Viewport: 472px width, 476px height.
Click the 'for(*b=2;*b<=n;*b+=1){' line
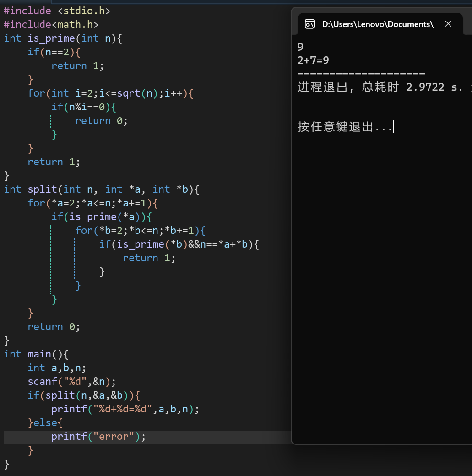141,230
